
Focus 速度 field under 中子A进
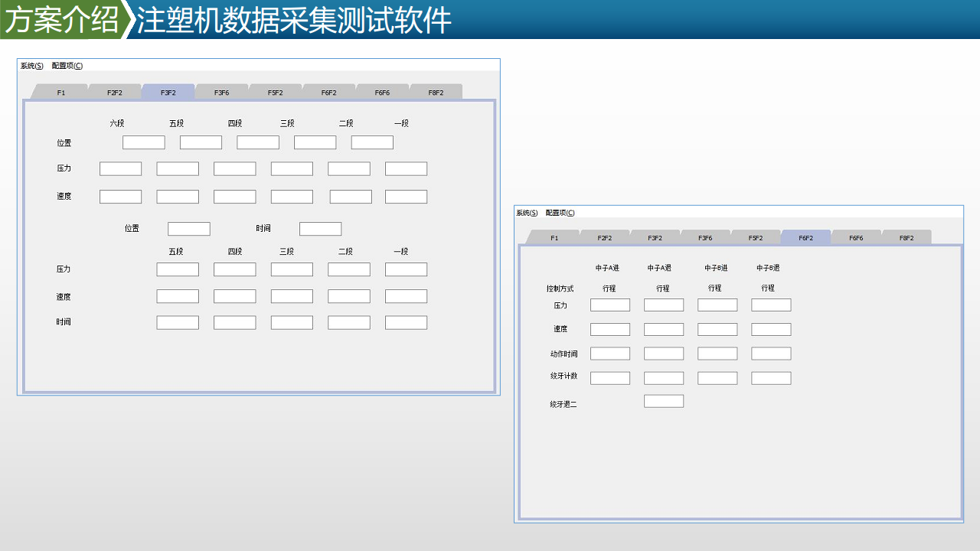click(x=610, y=330)
